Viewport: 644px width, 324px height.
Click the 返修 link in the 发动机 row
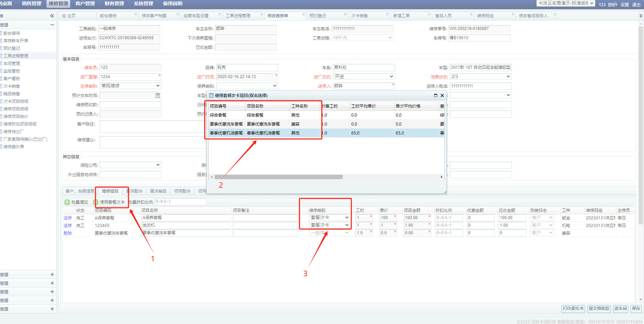pyautogui.click(x=68, y=226)
